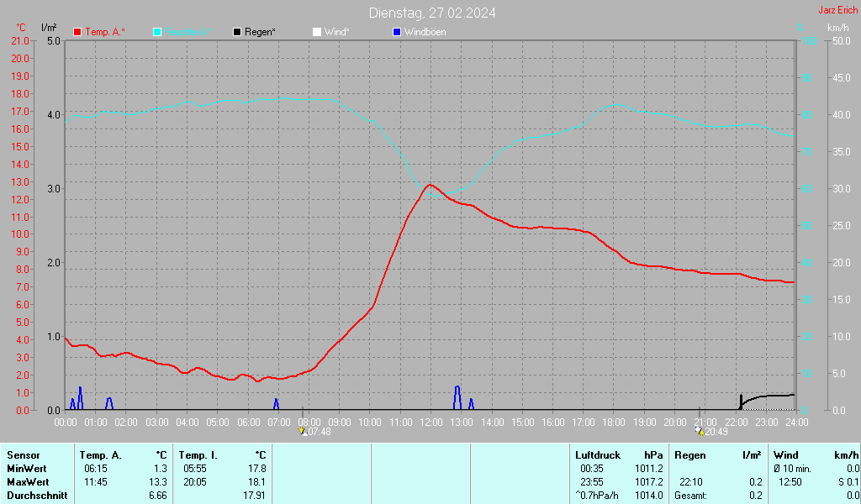Click the sunrise marker icon at 07:48

(302, 431)
